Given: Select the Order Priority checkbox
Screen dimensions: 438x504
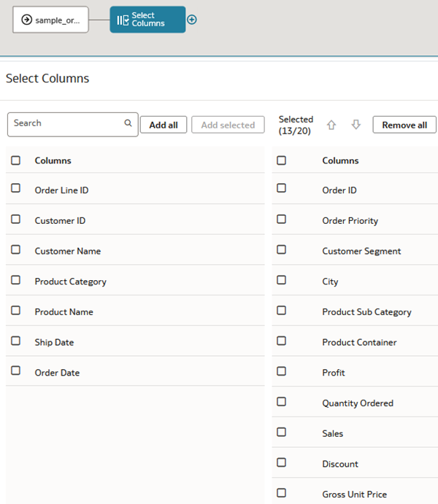Looking at the screenshot, I should tap(282, 219).
